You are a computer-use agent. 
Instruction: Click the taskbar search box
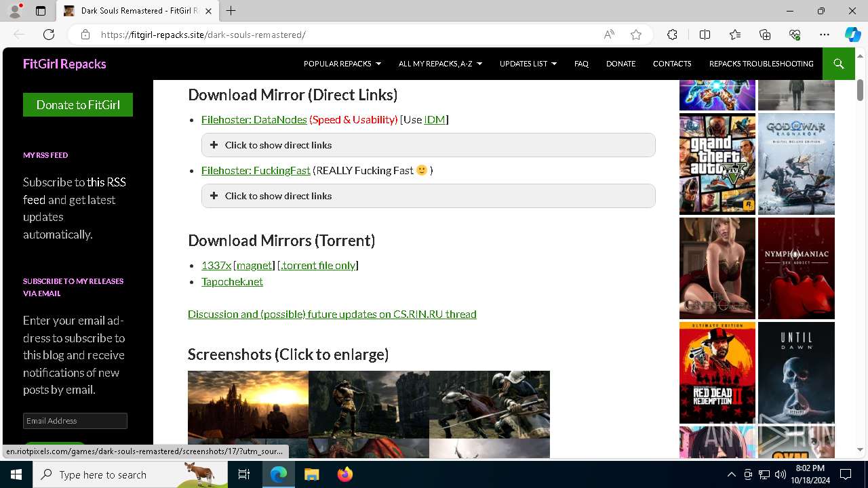tap(130, 474)
